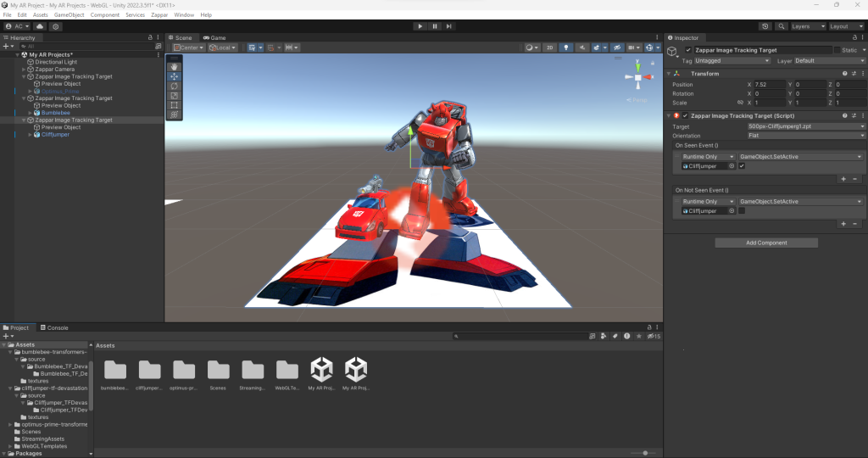Open the cloud services icon

point(39,26)
